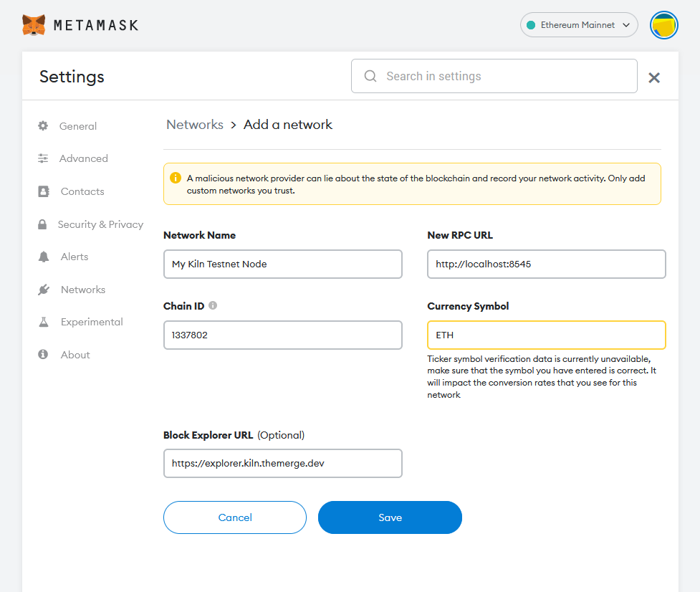Click the Chain ID info icon

213,305
